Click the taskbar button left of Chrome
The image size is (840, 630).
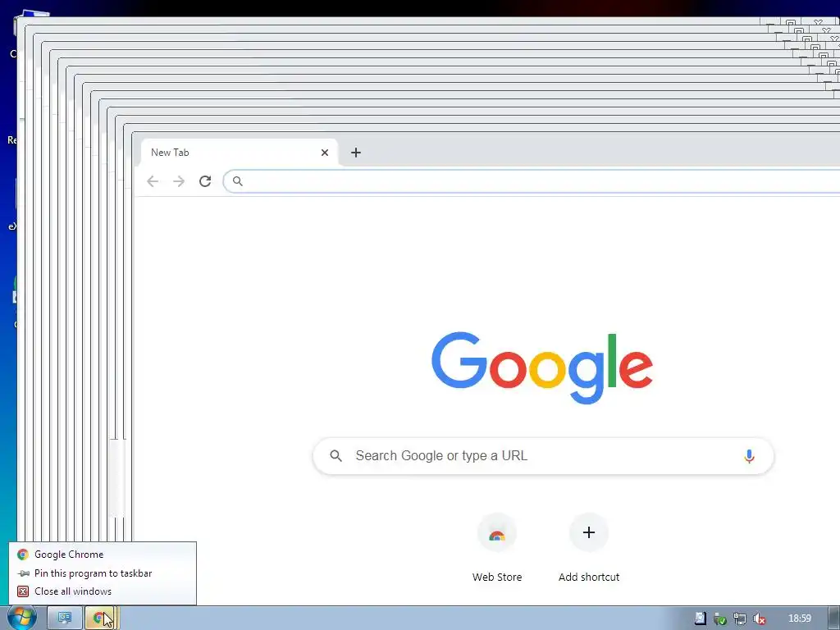point(65,619)
